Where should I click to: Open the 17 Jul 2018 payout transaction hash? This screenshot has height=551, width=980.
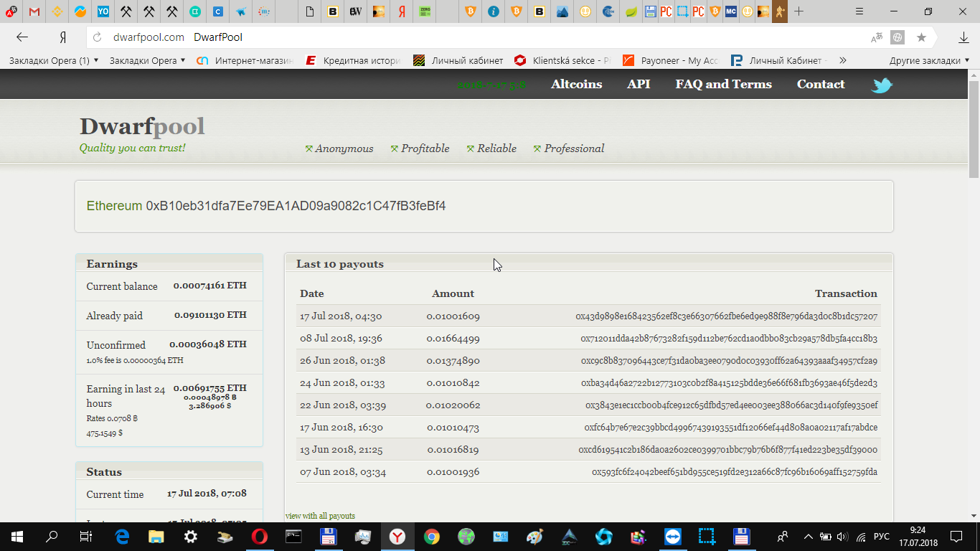coord(726,316)
